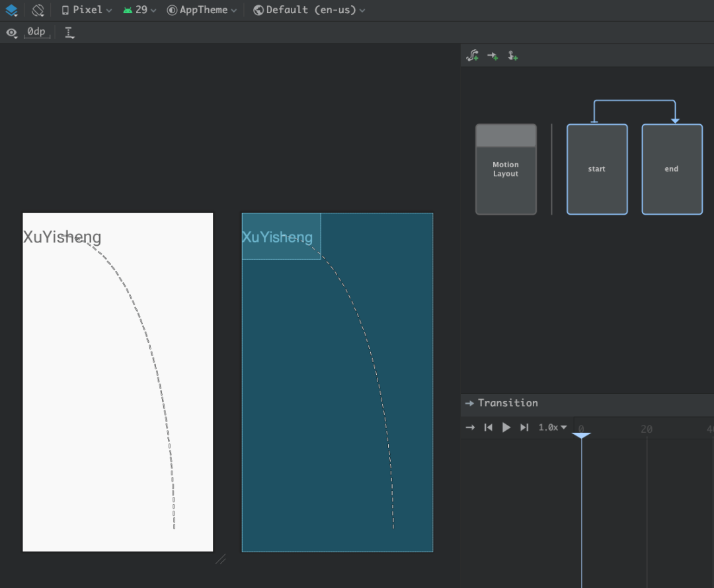The image size is (714, 588).
Task: Click the Default Margins 0dp field
Action: click(x=37, y=32)
